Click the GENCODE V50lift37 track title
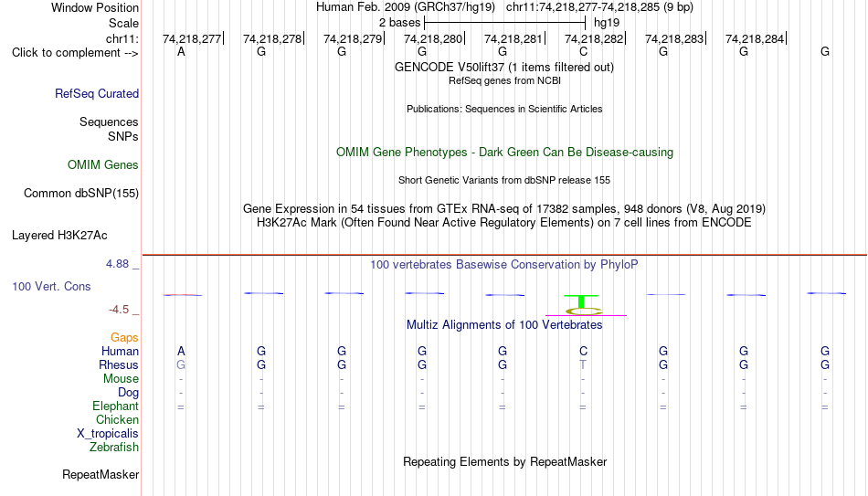 tap(503, 67)
